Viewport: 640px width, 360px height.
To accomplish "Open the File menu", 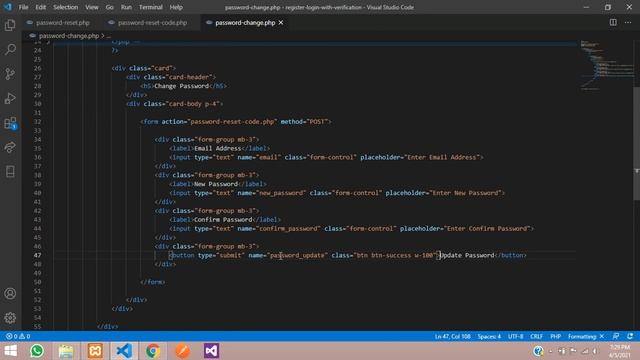I will (23, 7).
